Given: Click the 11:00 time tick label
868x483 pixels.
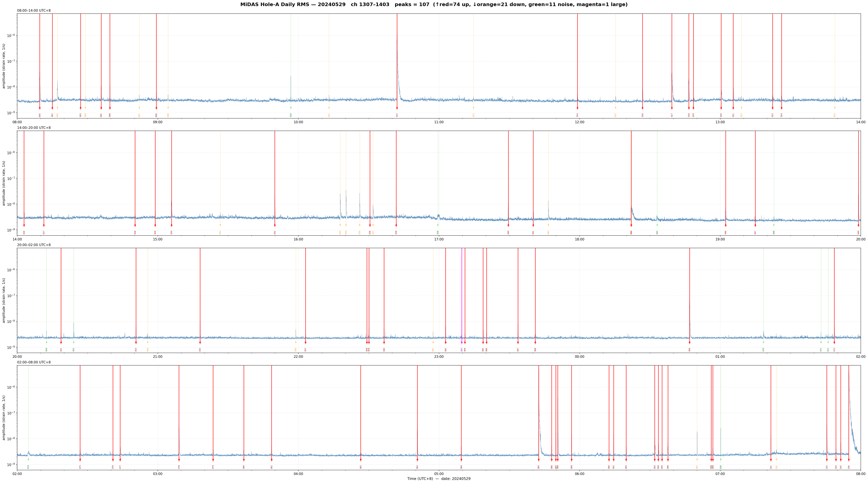Looking at the screenshot, I should 439,122.
